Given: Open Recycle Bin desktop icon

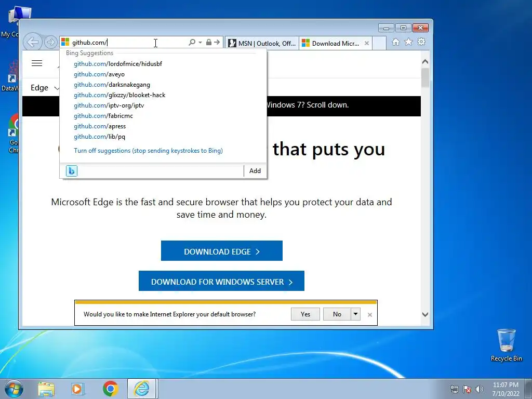Looking at the screenshot, I should [x=506, y=345].
